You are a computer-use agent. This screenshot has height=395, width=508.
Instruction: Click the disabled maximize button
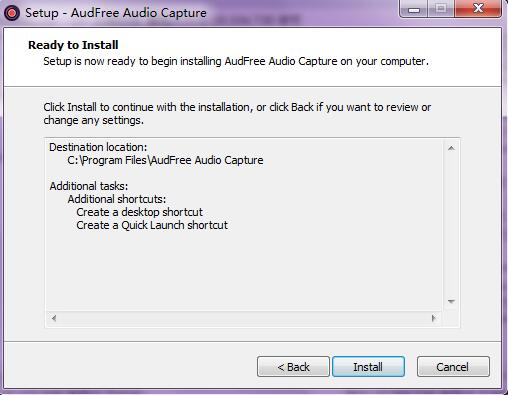tap(441, 9)
